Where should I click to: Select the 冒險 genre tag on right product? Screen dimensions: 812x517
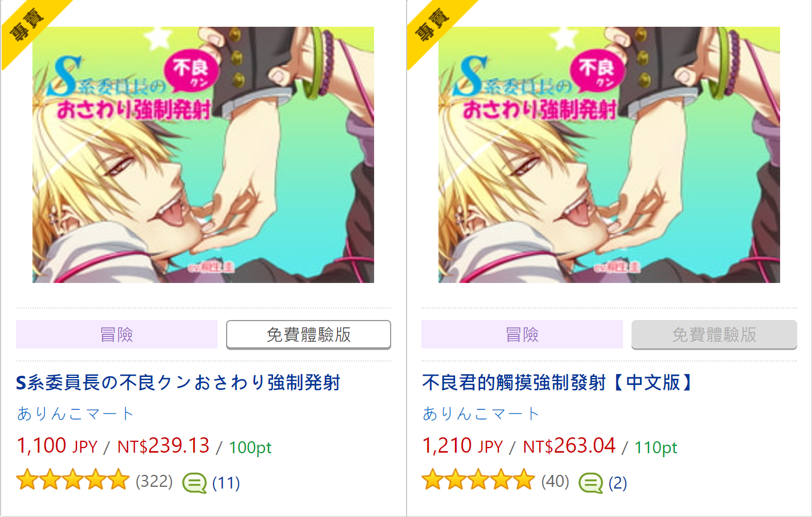pos(522,334)
